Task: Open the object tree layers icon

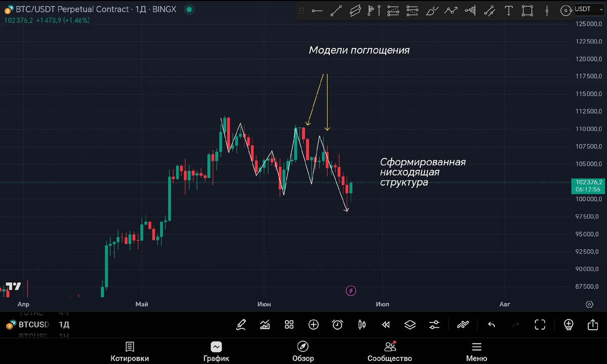Action: point(410,325)
